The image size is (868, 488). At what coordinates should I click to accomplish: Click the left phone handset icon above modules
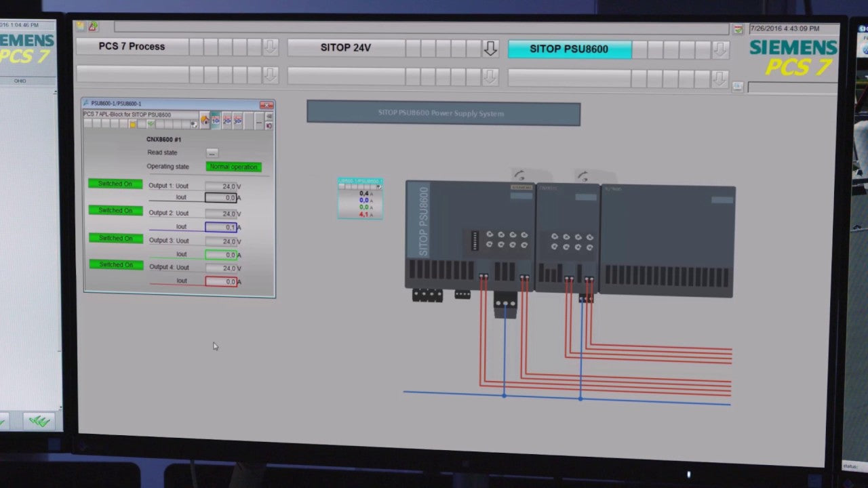click(x=519, y=176)
